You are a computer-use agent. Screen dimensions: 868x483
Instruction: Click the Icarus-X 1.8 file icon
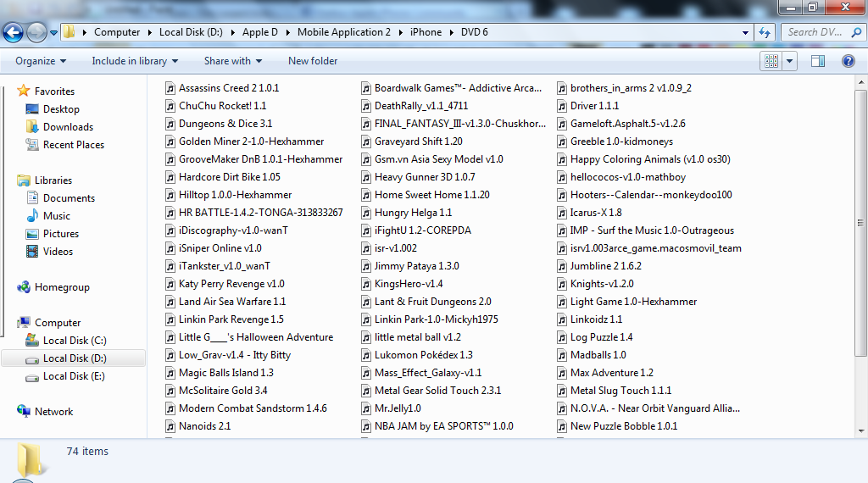tap(562, 213)
